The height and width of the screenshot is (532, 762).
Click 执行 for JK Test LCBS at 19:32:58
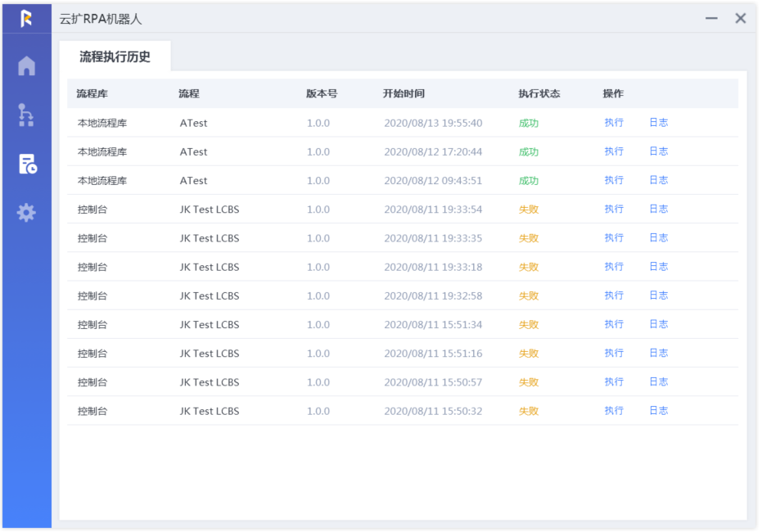point(614,295)
